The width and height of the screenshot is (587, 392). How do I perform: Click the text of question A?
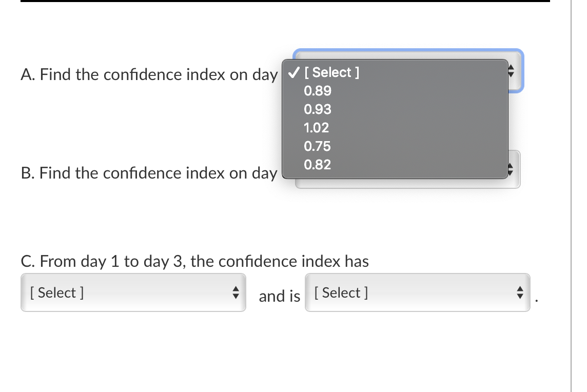pyautogui.click(x=149, y=74)
